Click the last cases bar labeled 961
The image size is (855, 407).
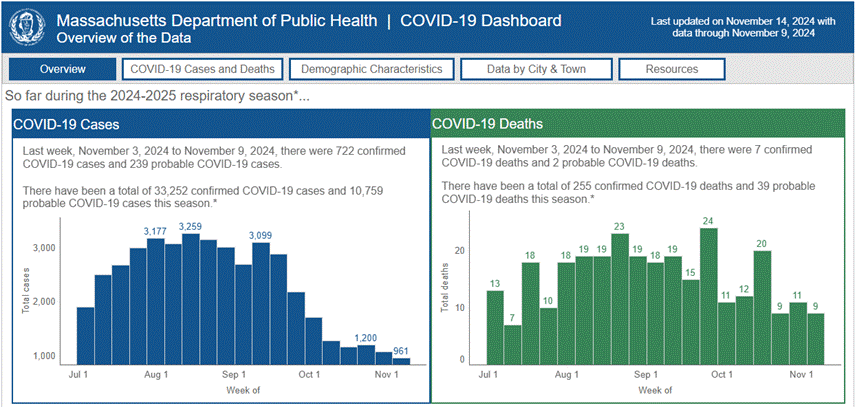click(401, 361)
